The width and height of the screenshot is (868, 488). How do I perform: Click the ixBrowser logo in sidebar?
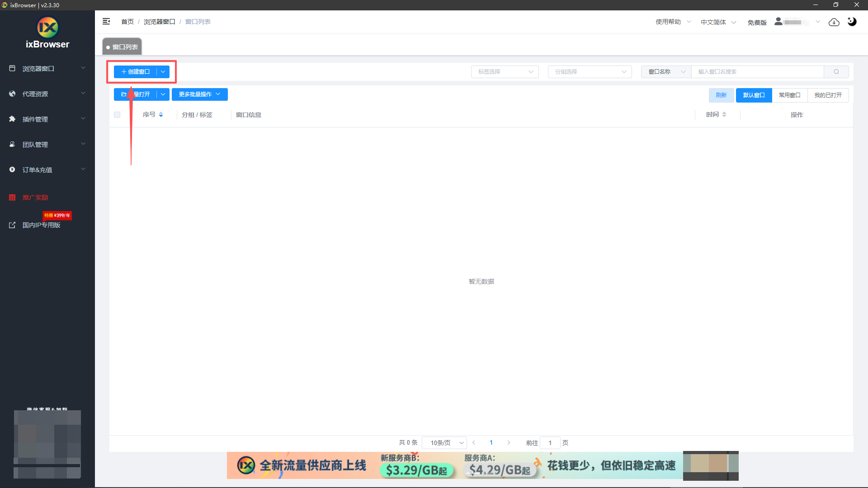point(47,33)
